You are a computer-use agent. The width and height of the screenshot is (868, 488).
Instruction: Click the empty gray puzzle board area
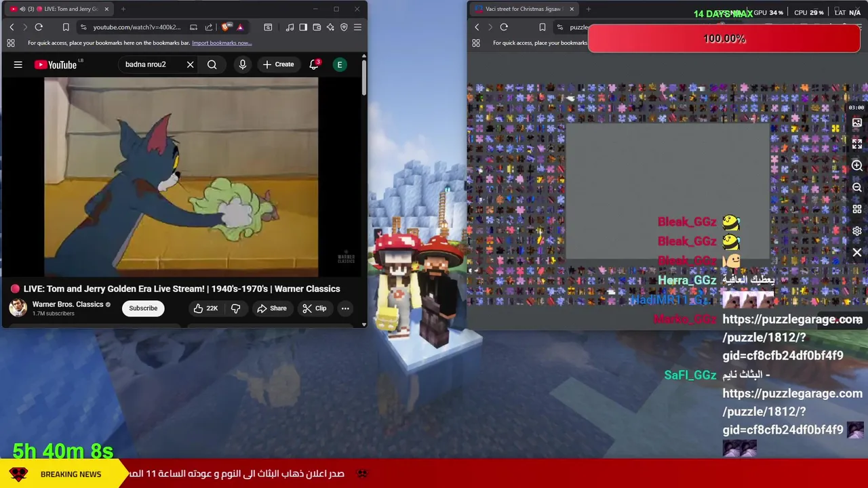[668, 191]
